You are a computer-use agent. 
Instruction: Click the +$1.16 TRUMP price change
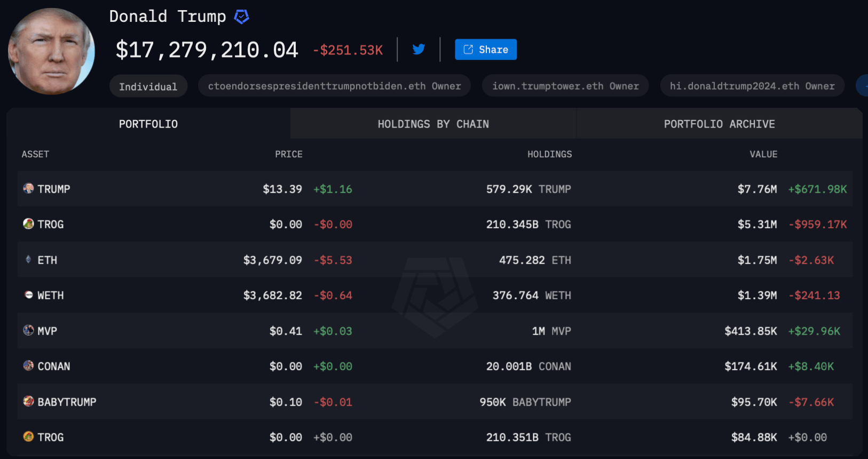click(333, 189)
